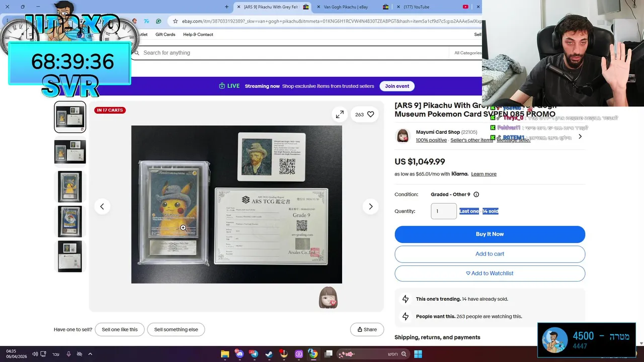Click the Windows taskbar search box
644x362 pixels.
[x=373, y=354]
